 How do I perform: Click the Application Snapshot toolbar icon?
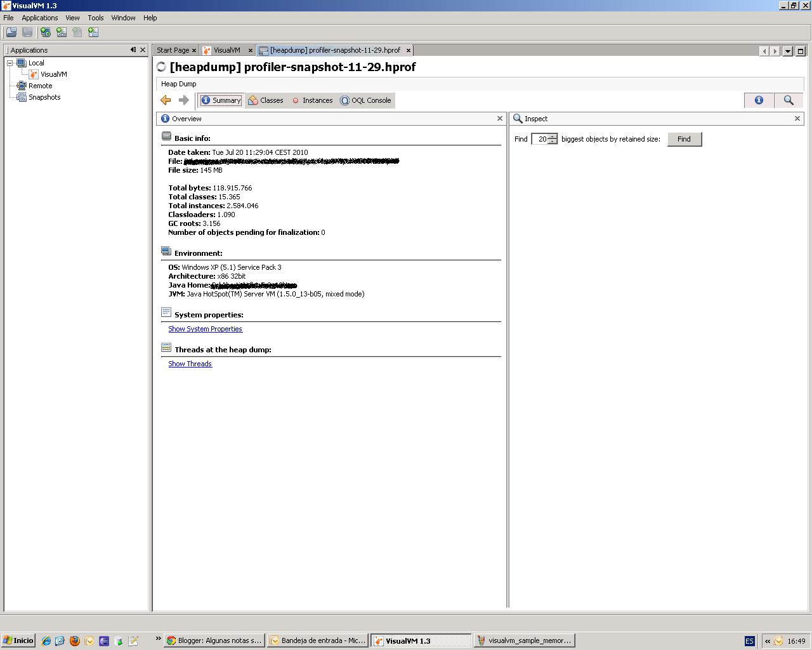click(x=93, y=32)
